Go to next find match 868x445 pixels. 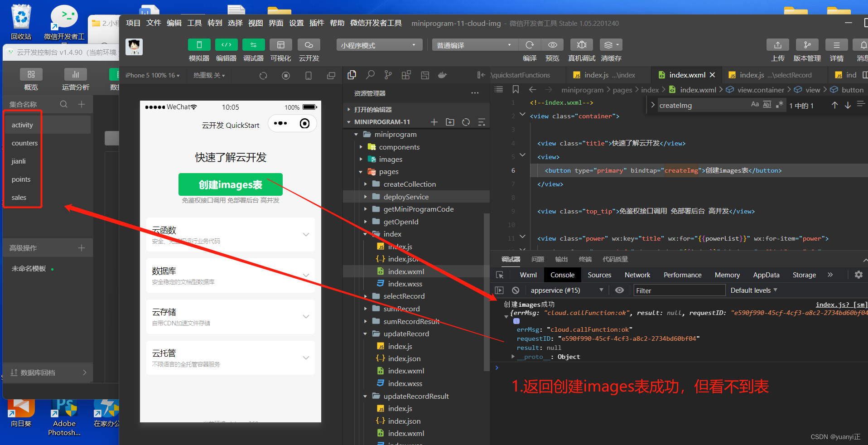(848, 105)
